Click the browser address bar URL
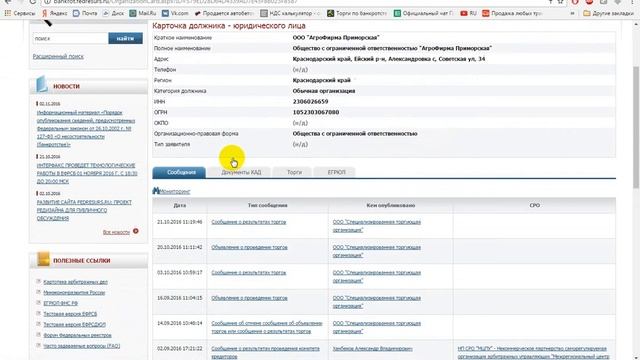Image resolution: width=640 pixels, height=360 pixels. (x=176, y=2)
